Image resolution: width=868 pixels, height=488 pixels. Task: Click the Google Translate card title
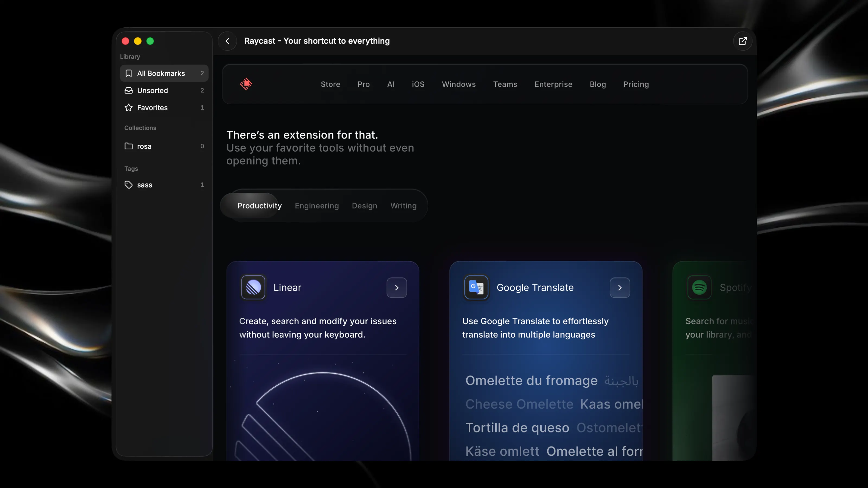pyautogui.click(x=535, y=287)
